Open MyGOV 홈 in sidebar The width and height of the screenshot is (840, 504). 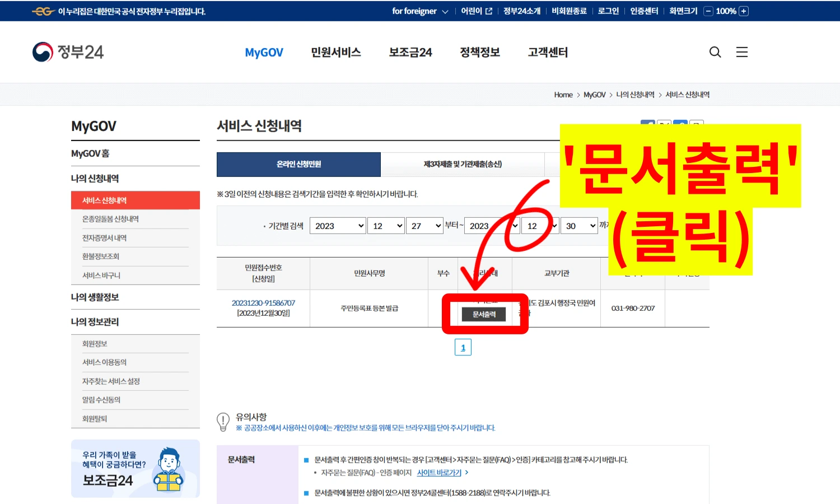pos(90,153)
